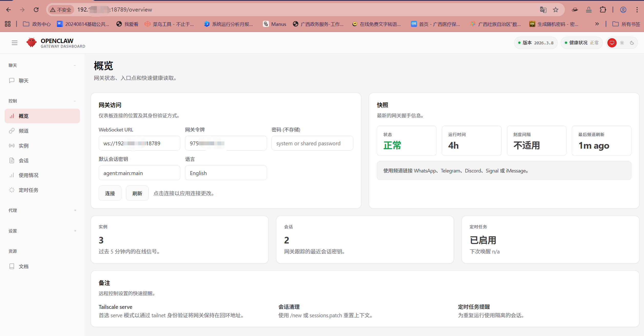The width and height of the screenshot is (644, 336).
Task: Open Instances page via broadcast icon
Action: (x=12, y=146)
